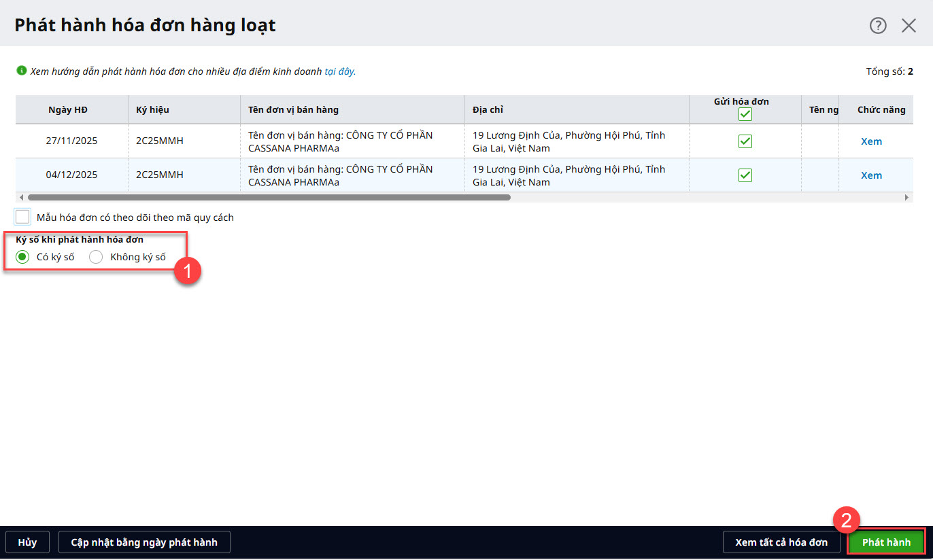Click the table's horizontal scrollbar thumb
This screenshot has height=560, width=933.
[269, 197]
